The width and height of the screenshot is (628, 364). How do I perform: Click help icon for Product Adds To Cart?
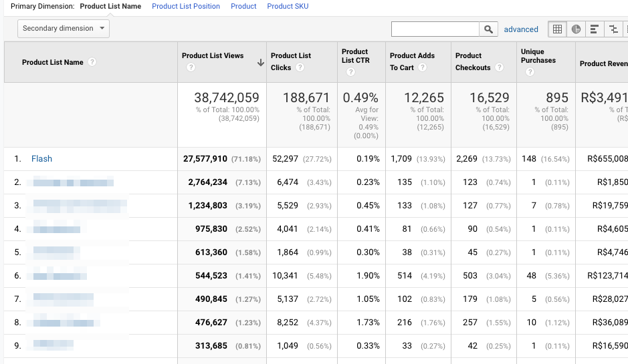click(423, 67)
